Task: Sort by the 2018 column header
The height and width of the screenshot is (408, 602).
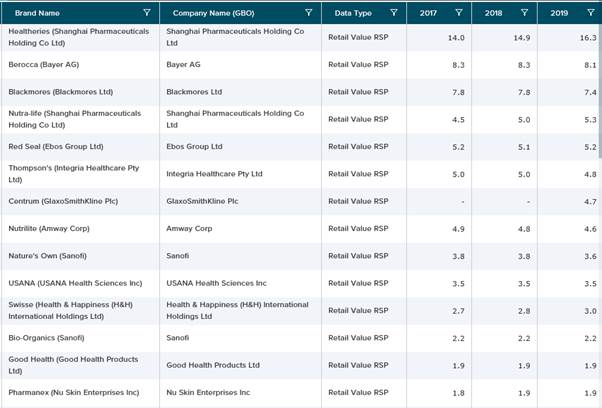Action: (x=493, y=13)
